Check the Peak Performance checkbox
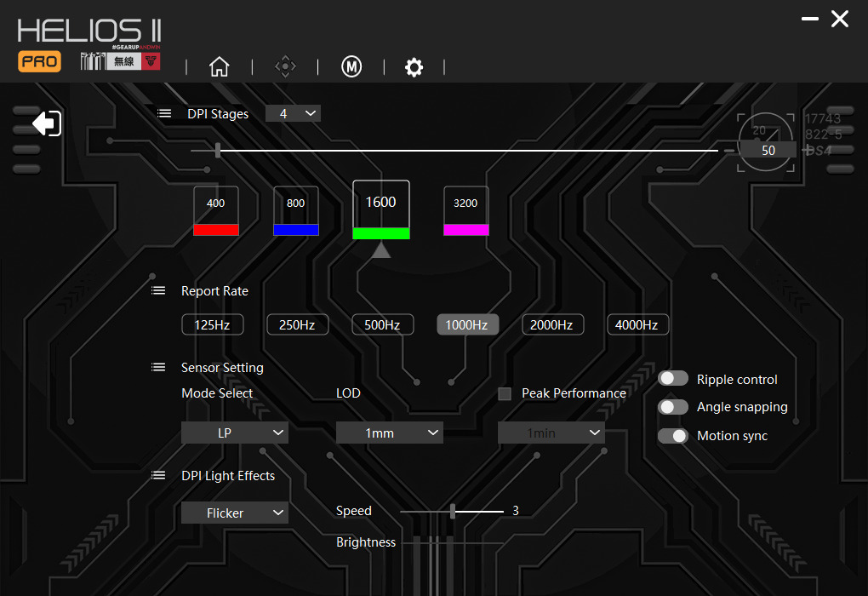This screenshot has height=596, width=868. (x=505, y=394)
